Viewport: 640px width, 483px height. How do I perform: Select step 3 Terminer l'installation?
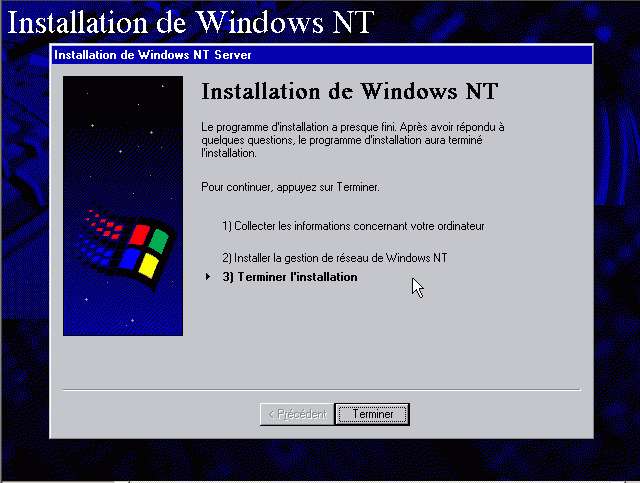[x=290, y=277]
